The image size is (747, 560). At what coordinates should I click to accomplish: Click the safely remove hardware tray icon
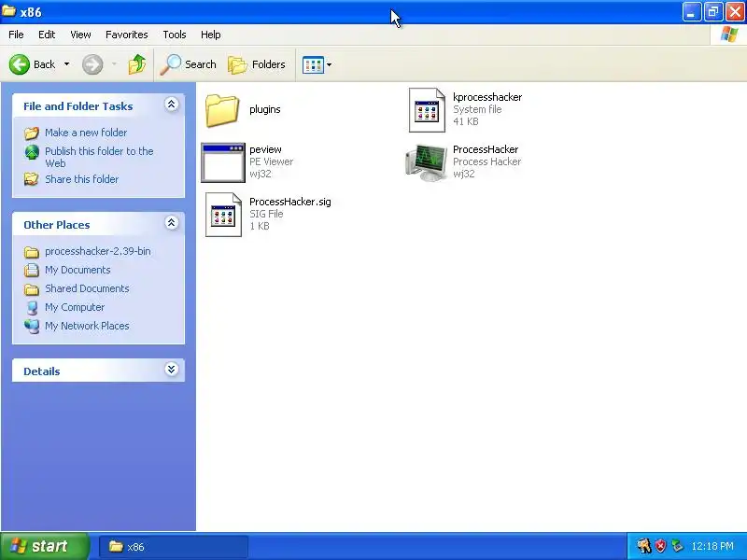(677, 546)
